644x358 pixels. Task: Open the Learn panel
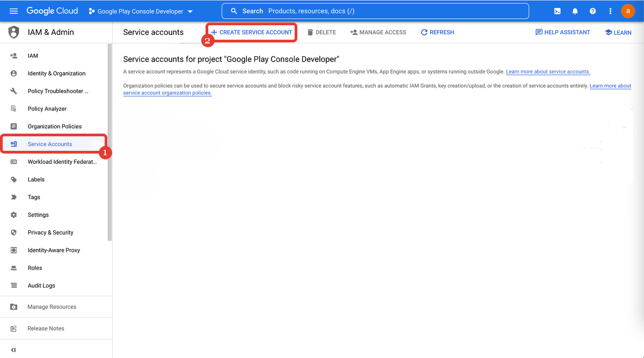pyautogui.click(x=618, y=32)
